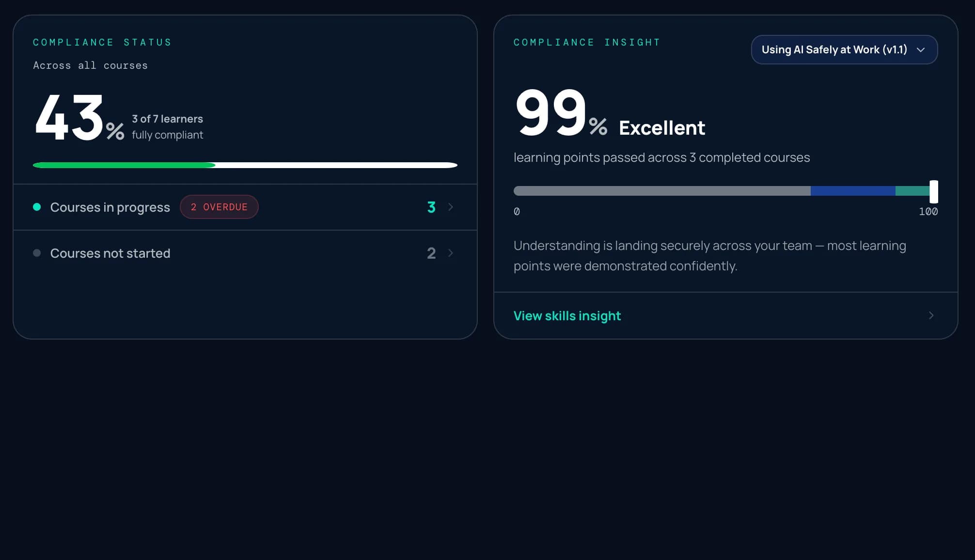The height and width of the screenshot is (560, 975).
Task: Click the 0 scale label
Action: click(517, 211)
